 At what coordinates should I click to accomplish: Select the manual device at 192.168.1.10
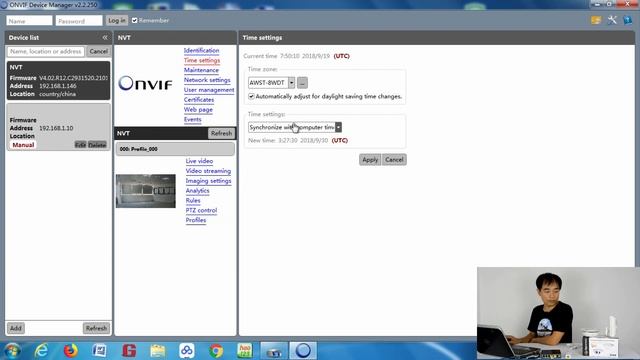tap(58, 127)
